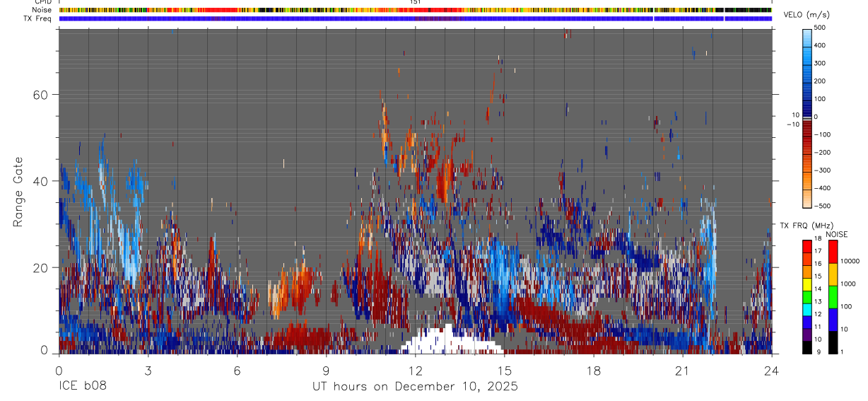Click the green 13–14 MHz TX FRQ swatch
Screen dimensions: 868x401
coord(807,297)
